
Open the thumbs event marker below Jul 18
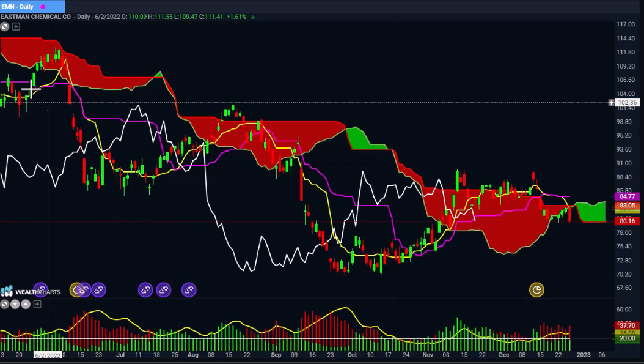tap(145, 290)
